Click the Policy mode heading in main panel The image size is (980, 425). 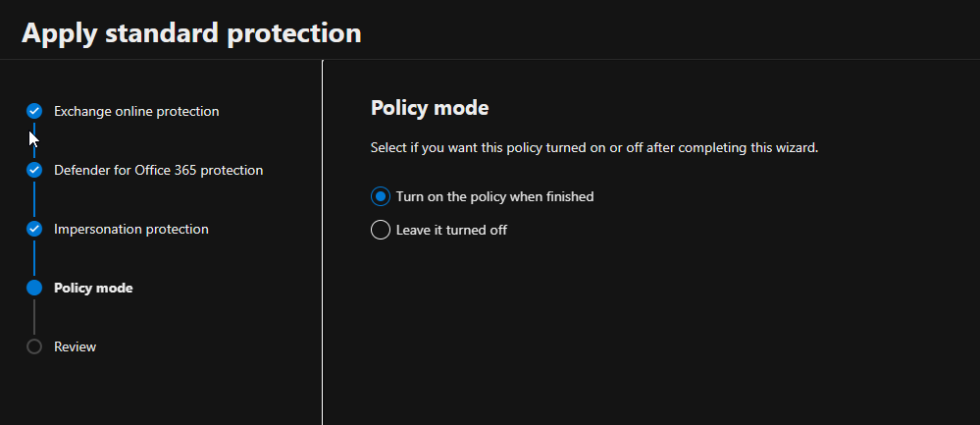429,108
